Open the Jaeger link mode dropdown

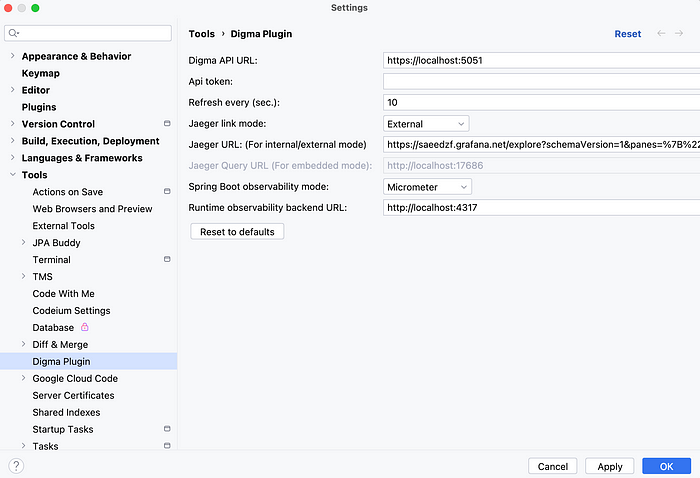click(x=426, y=124)
